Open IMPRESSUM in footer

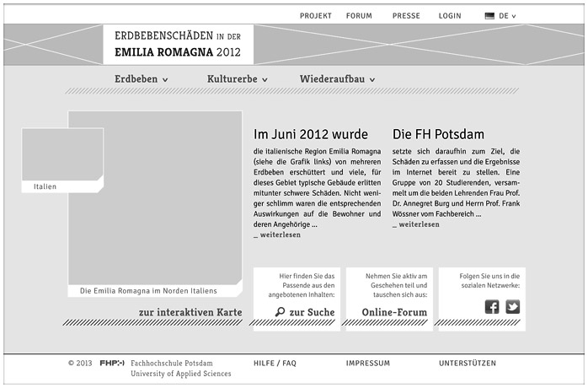[368, 364]
